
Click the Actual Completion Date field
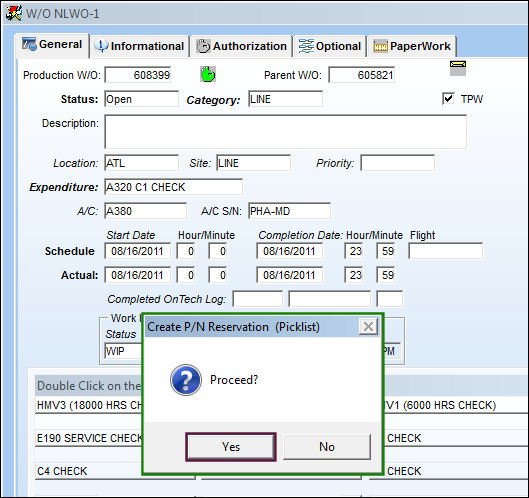[x=289, y=275]
